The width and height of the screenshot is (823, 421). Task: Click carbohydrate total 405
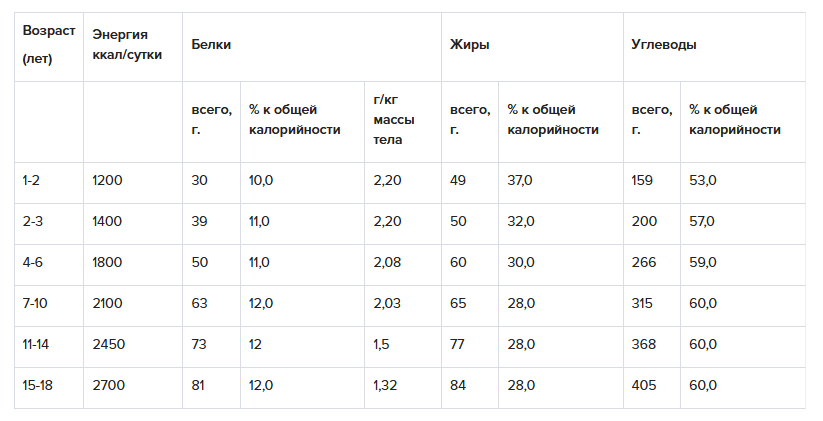click(x=644, y=385)
